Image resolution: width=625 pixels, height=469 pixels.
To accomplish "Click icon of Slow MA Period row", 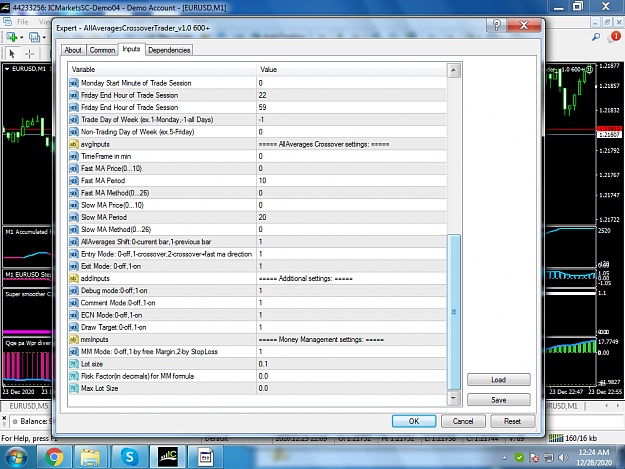I will click(74, 217).
